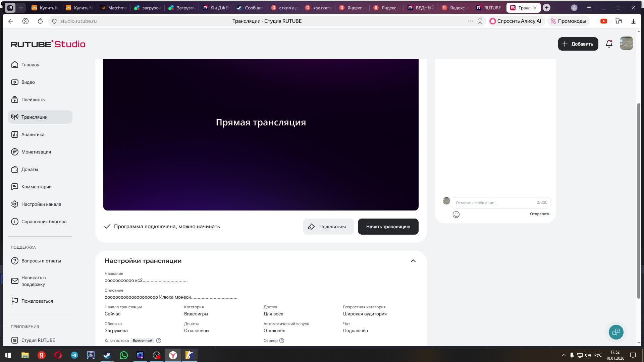Image resolution: width=644 pixels, height=362 pixels.
Task: Open WhatsApp from the taskbar
Action: (x=124, y=355)
